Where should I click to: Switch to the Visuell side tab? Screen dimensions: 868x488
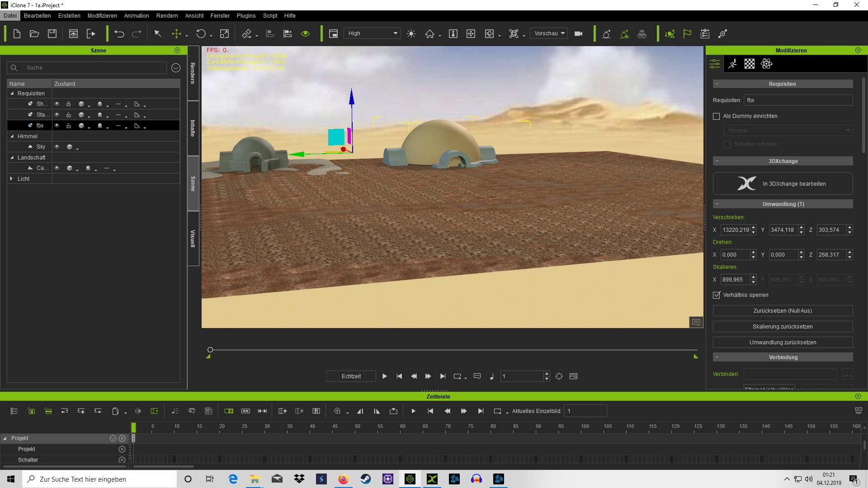coord(193,239)
